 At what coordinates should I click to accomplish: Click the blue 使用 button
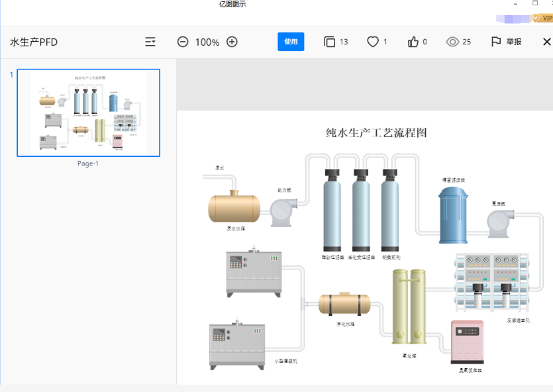coord(291,42)
